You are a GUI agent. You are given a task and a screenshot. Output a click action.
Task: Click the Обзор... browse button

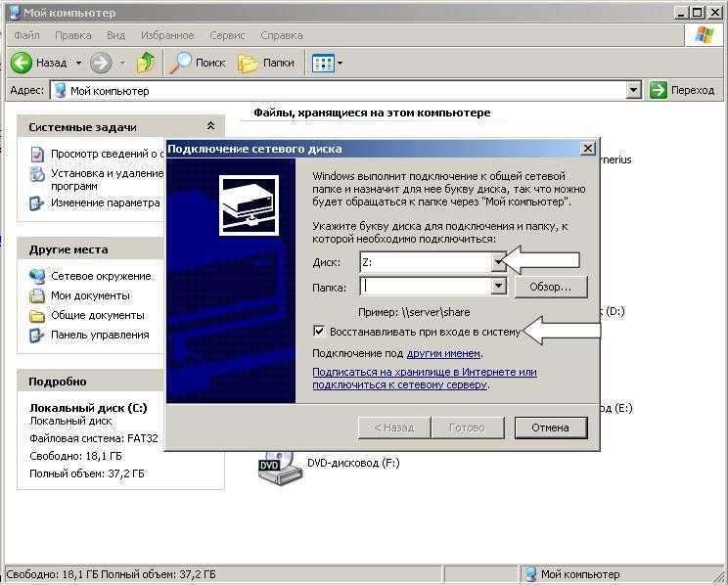point(551,287)
